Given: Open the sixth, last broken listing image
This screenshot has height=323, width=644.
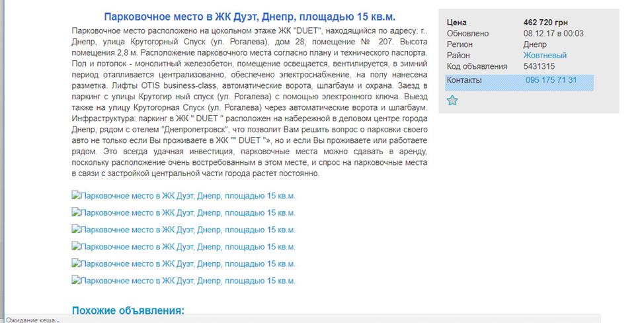Looking at the screenshot, I should pos(184,281).
